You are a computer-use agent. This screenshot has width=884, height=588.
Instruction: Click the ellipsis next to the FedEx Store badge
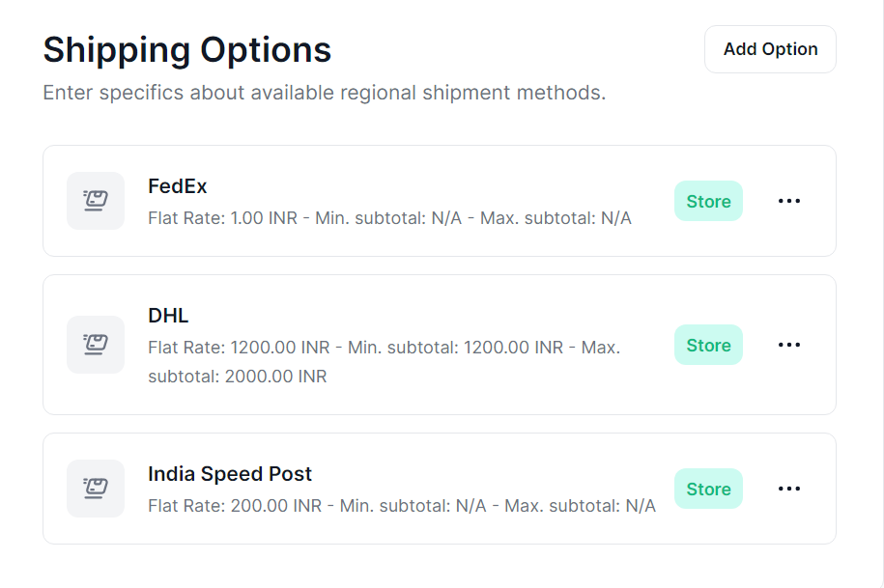(789, 200)
